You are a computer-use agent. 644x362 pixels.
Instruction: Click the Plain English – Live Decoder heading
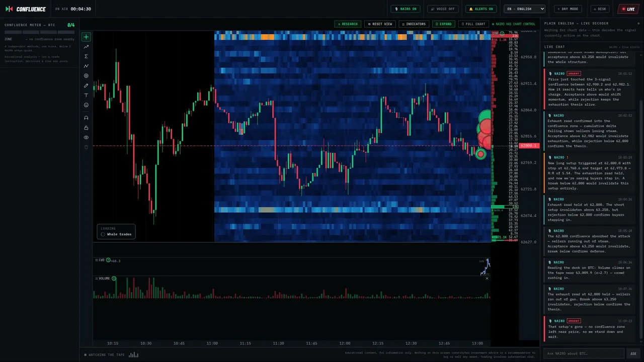point(576,23)
